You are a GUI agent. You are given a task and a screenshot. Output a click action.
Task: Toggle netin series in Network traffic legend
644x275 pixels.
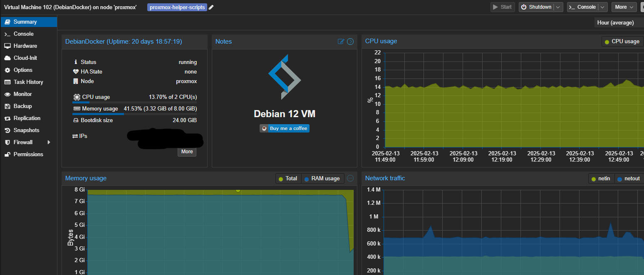point(601,179)
